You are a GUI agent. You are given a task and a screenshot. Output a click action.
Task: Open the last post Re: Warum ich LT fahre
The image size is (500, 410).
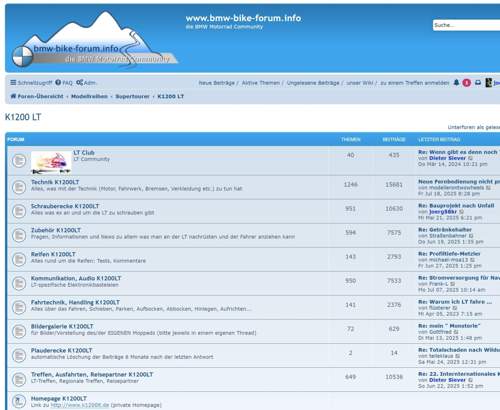click(x=455, y=302)
